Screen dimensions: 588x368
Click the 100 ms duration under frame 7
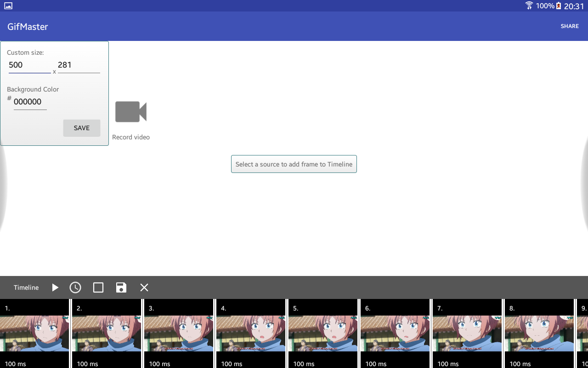pyautogui.click(x=448, y=364)
